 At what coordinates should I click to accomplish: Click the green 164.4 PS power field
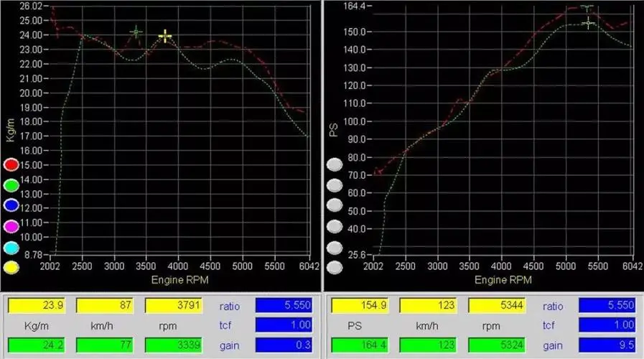(x=358, y=345)
